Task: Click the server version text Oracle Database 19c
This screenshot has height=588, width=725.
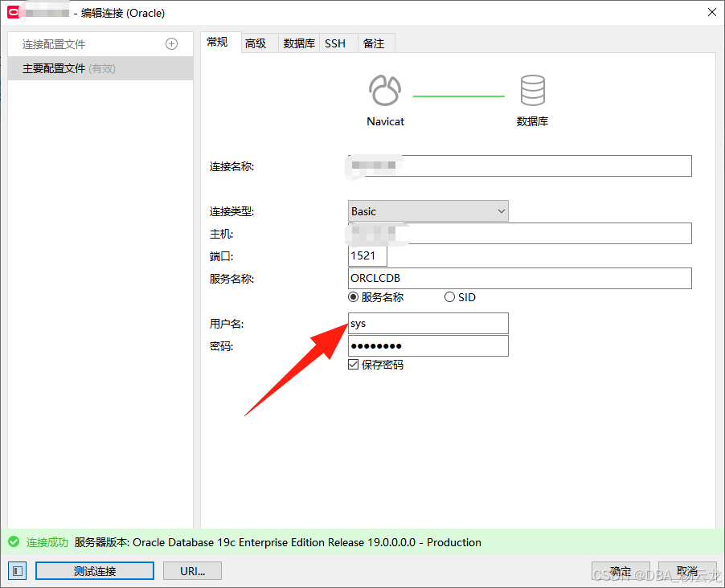Action: tap(278, 542)
